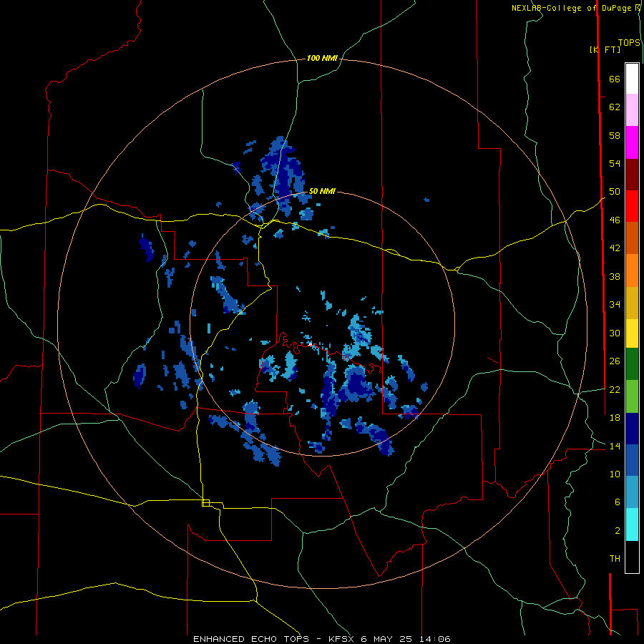
Task: Click the white 66 kft legend swatch
Action: (x=632, y=79)
